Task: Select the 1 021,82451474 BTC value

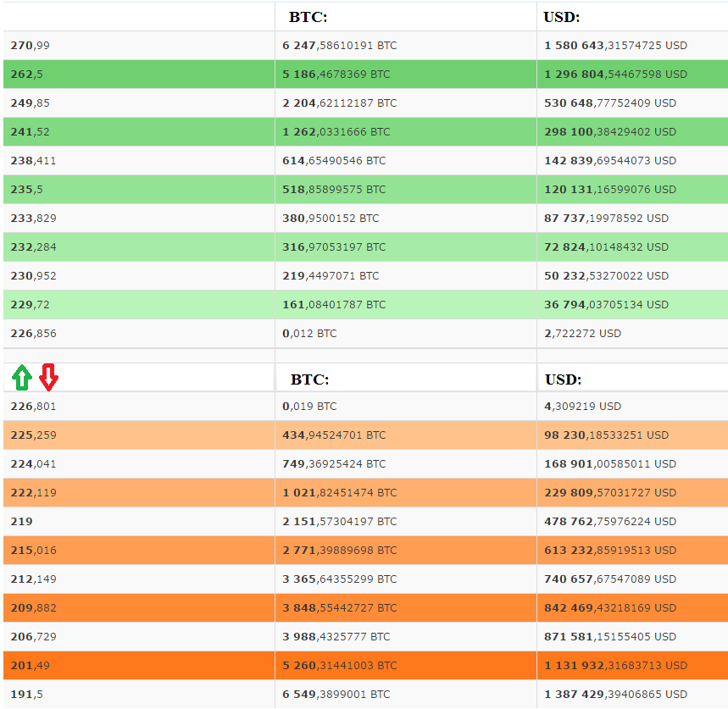Action: 340,492
